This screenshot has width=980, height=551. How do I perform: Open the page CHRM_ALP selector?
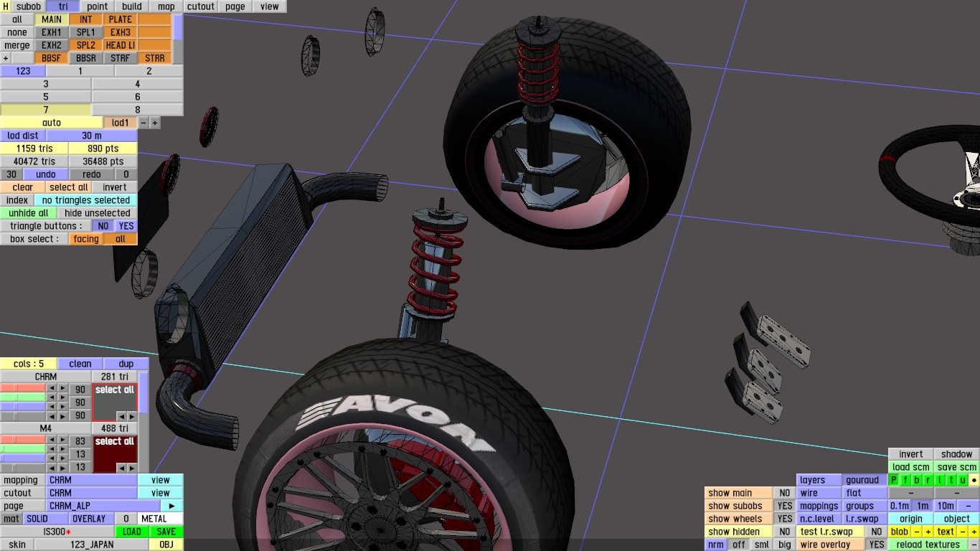click(x=103, y=506)
